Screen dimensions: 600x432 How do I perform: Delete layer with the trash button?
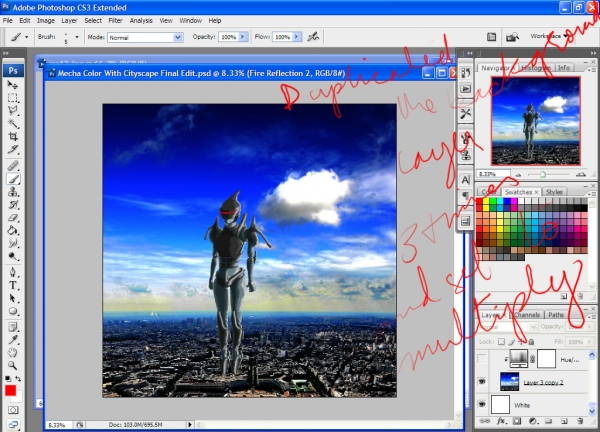pyautogui.click(x=580, y=421)
